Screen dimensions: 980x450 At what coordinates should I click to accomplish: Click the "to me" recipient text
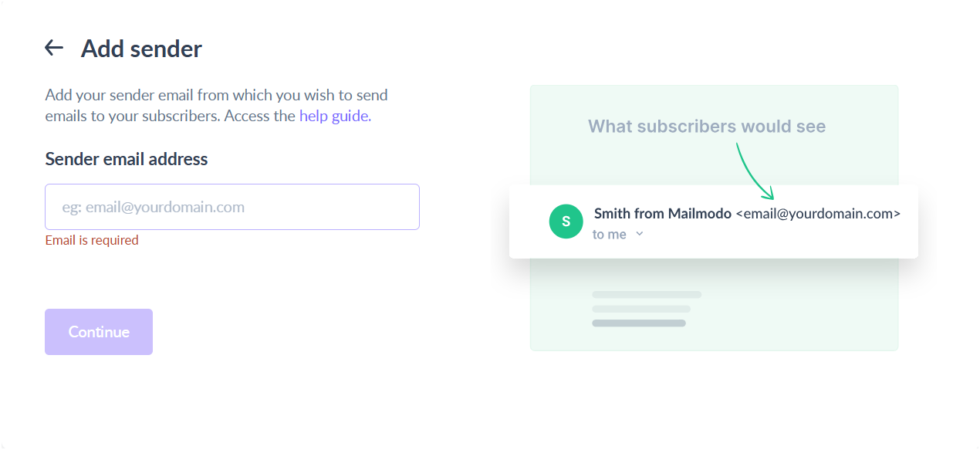coord(609,234)
